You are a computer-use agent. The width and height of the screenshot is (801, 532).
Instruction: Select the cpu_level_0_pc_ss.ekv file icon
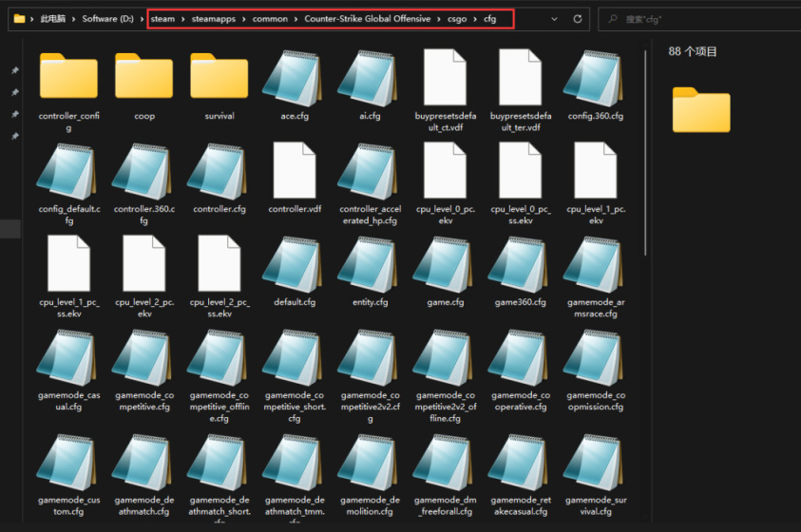pos(520,170)
